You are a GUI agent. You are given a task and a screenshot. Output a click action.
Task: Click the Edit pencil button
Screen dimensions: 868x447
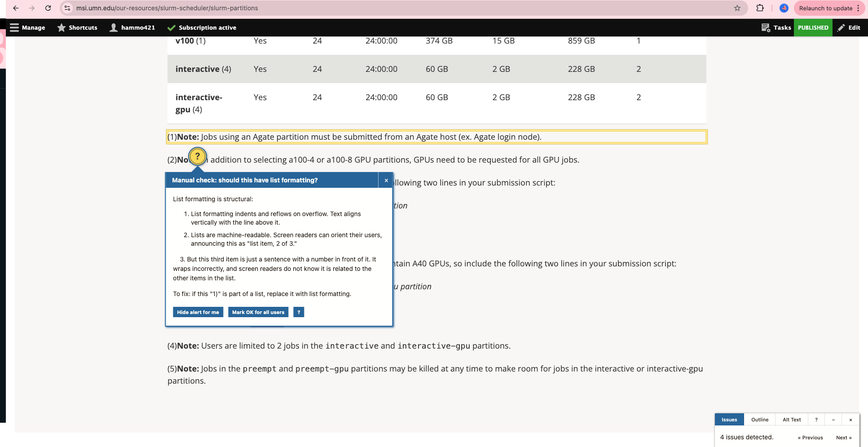[x=849, y=27]
